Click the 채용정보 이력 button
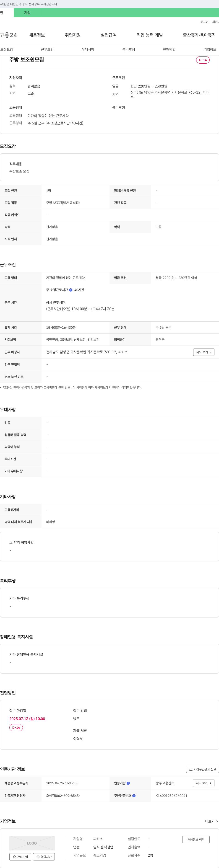The image size is (219, 868). coord(196,839)
